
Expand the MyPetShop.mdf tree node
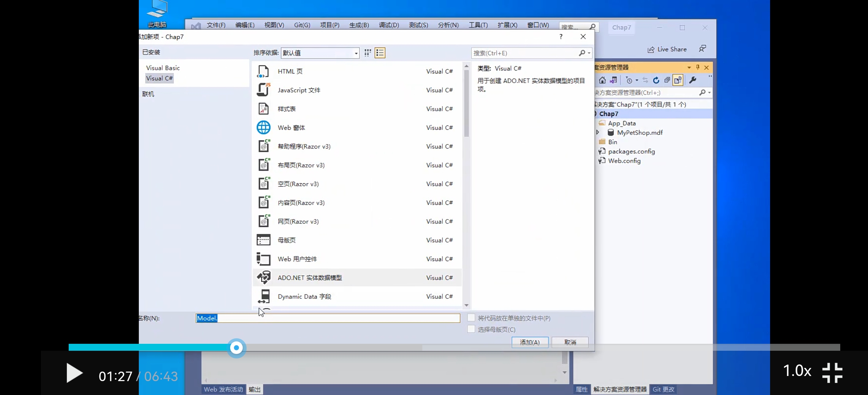[598, 132]
